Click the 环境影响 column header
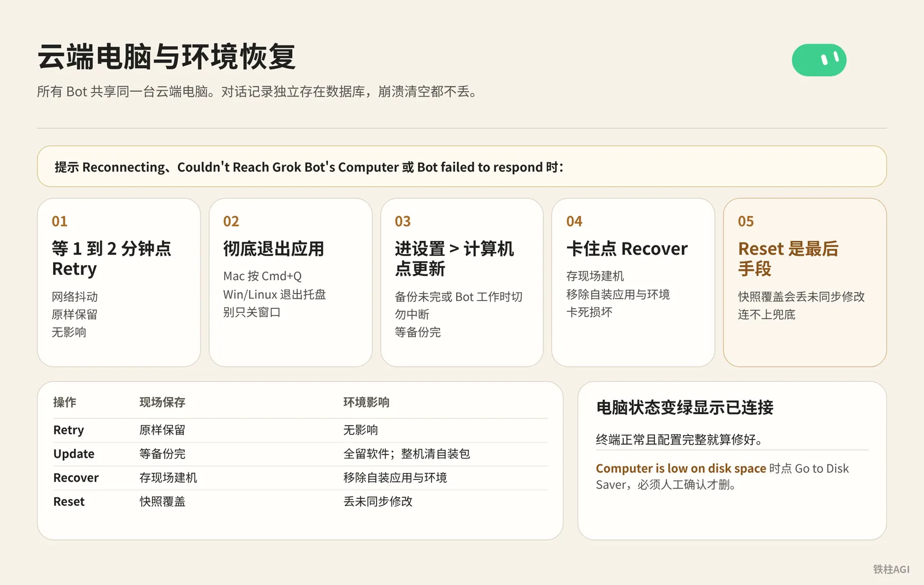 click(367, 403)
